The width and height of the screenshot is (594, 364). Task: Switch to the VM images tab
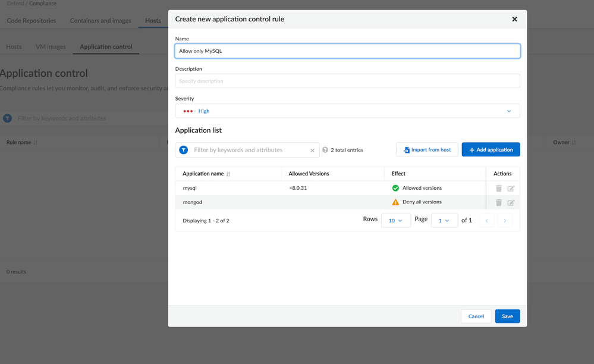[51, 47]
